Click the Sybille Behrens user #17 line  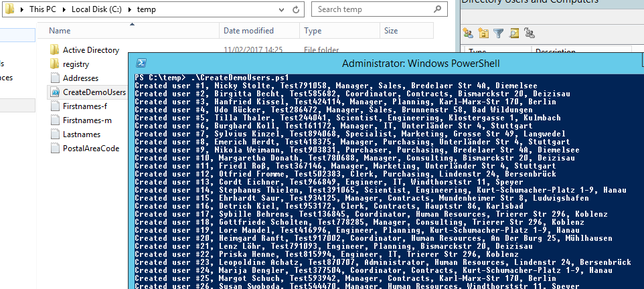click(372, 214)
